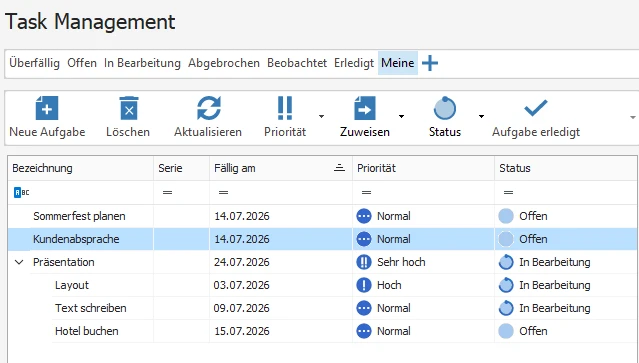Click priority icon of Kundenabsprache row
The width and height of the screenshot is (639, 363).
tap(364, 239)
